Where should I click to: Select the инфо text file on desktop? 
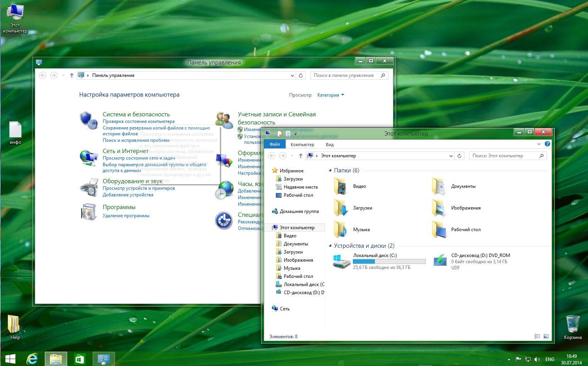15,133
